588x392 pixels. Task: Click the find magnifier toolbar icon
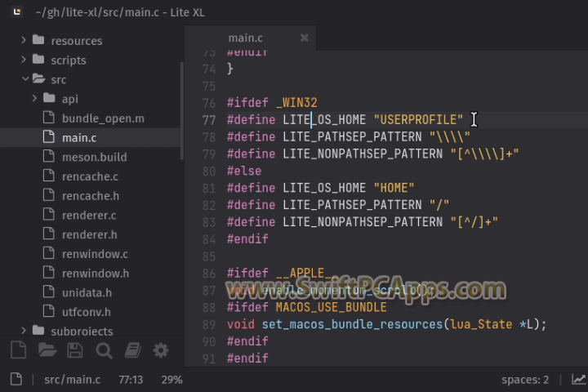click(104, 351)
